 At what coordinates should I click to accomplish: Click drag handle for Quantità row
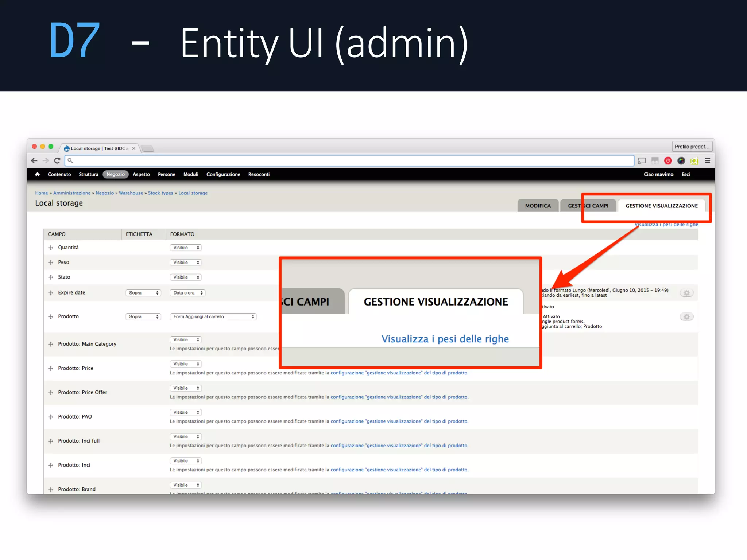[x=51, y=248]
